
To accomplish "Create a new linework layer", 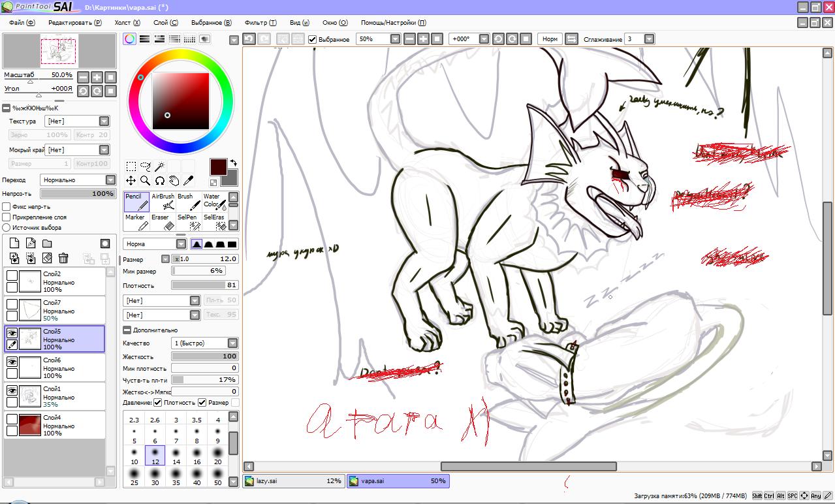I will [31, 244].
